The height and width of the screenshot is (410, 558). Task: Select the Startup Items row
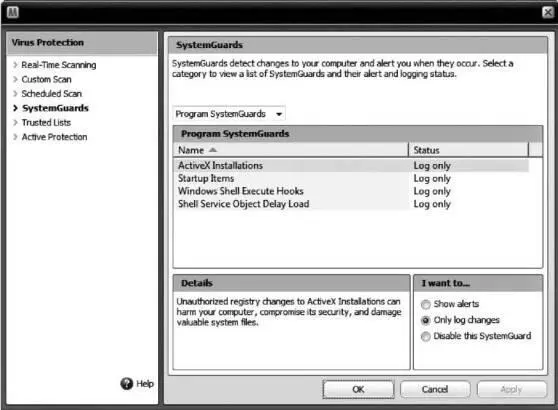(351, 178)
